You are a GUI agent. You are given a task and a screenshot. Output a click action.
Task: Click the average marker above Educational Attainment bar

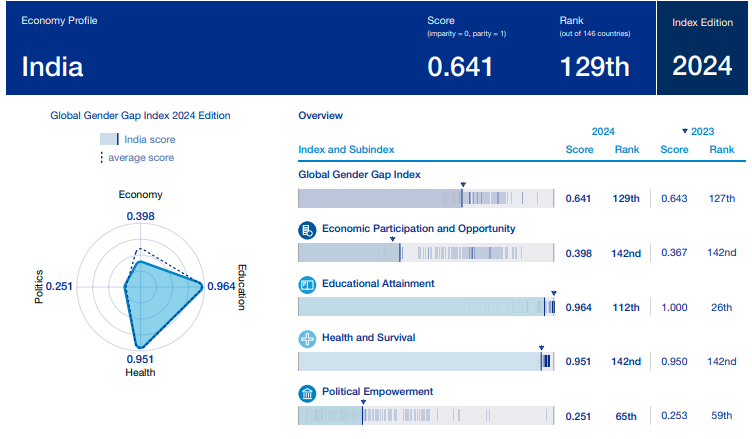(553, 293)
